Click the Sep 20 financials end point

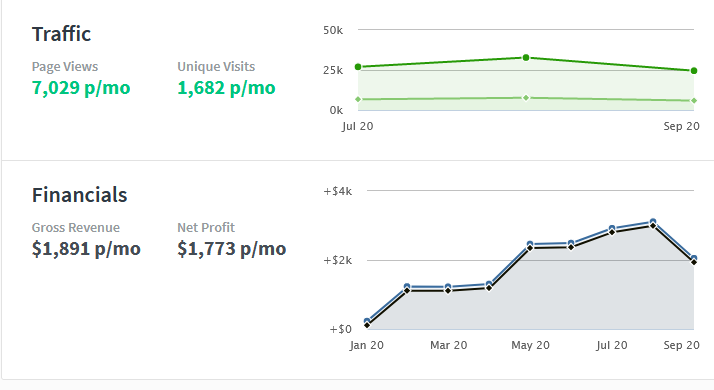click(x=694, y=258)
